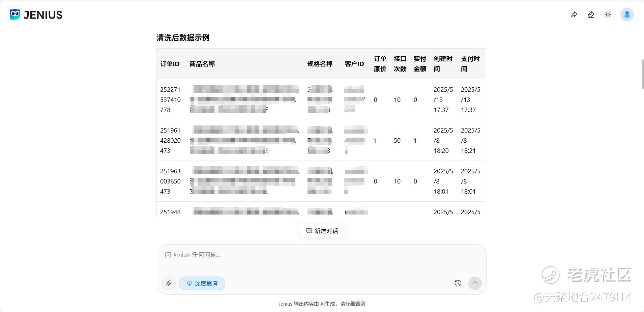This screenshot has height=312, width=644.
Task: Click creation time 2025/5/8 18:20 cell
Action: click(443, 140)
